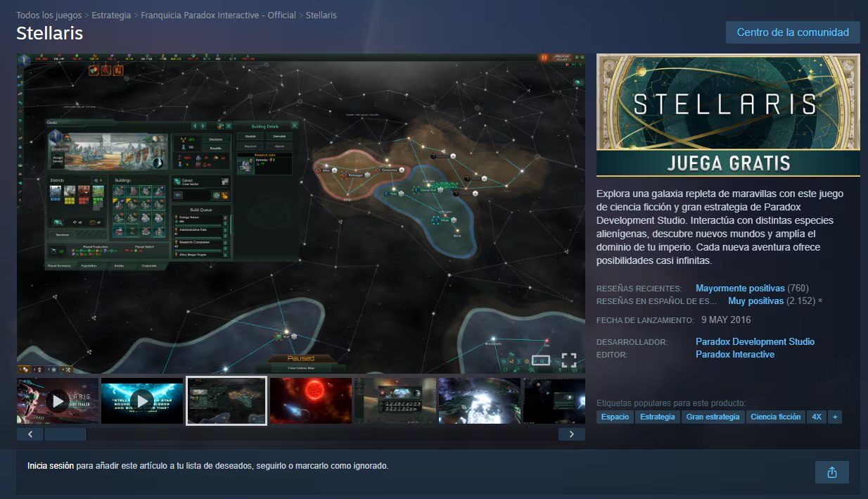
Task: Click the Inicia sesión link
Action: tap(51, 466)
